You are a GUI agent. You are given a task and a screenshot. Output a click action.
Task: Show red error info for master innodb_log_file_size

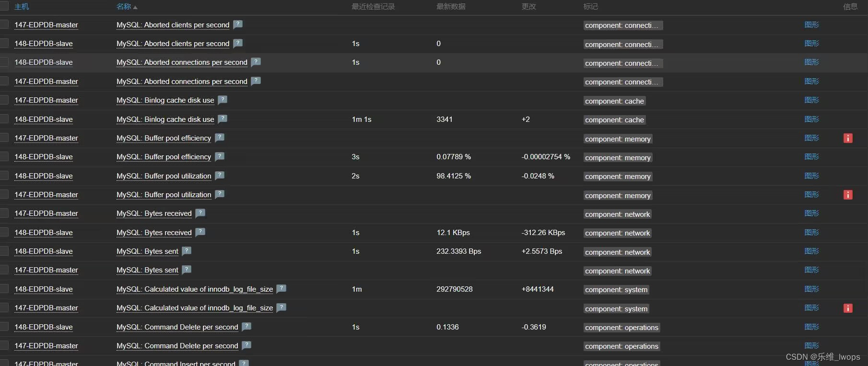pyautogui.click(x=848, y=308)
